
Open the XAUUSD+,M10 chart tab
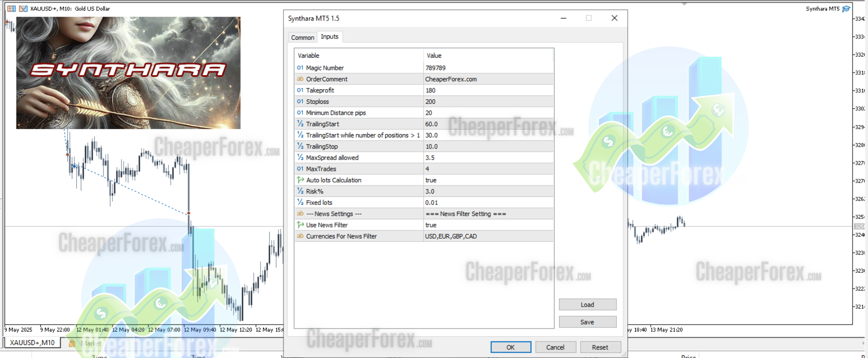click(x=32, y=343)
